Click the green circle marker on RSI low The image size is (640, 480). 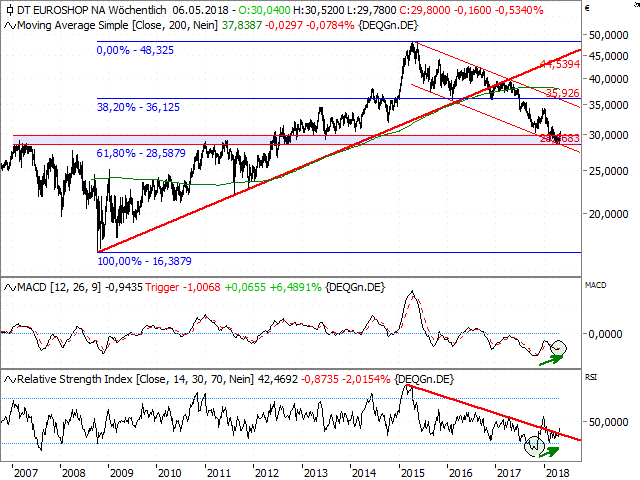[x=534, y=446]
